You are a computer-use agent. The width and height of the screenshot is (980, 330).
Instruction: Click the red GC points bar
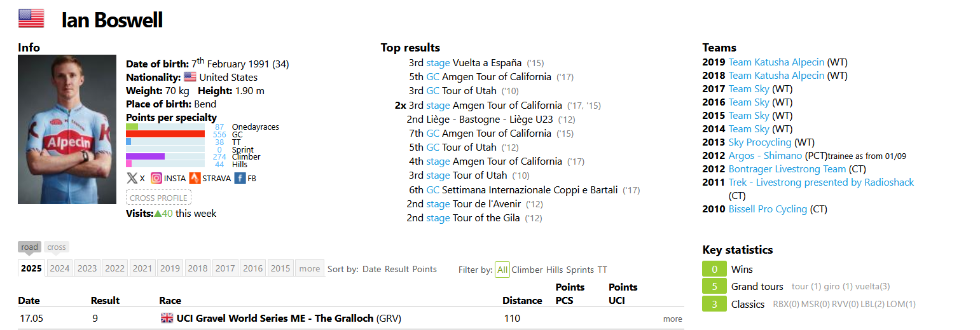(x=165, y=134)
